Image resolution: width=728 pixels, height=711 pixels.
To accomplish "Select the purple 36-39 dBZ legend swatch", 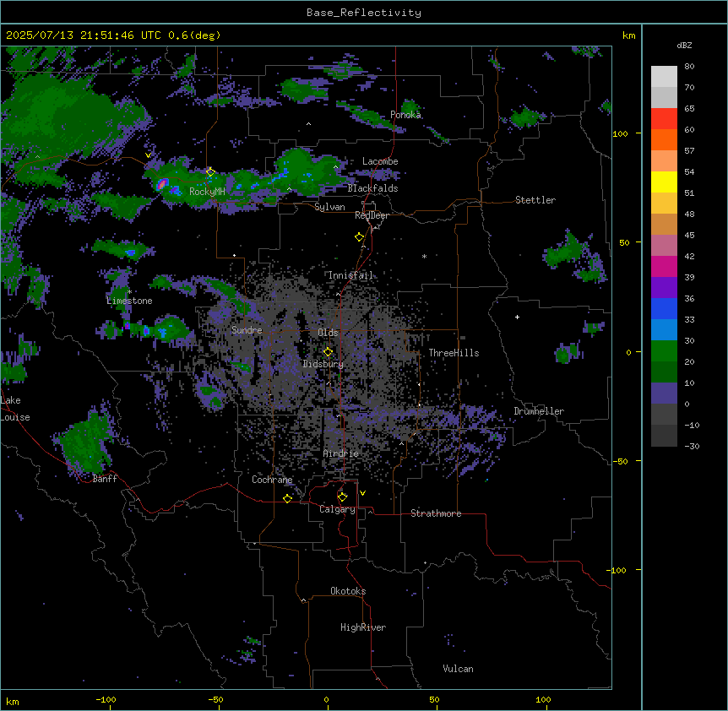I will (x=664, y=288).
